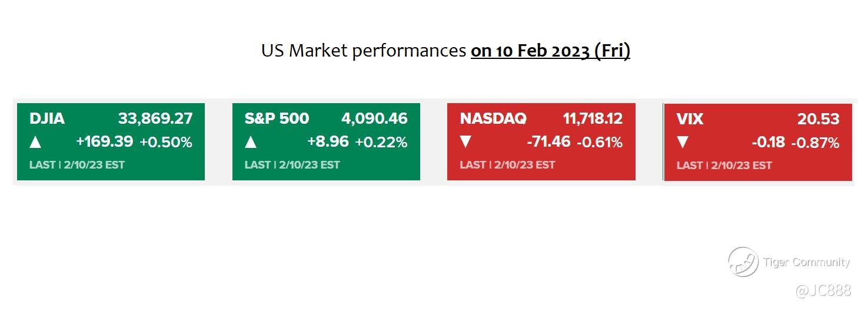Open the VIX index label

(x=690, y=119)
